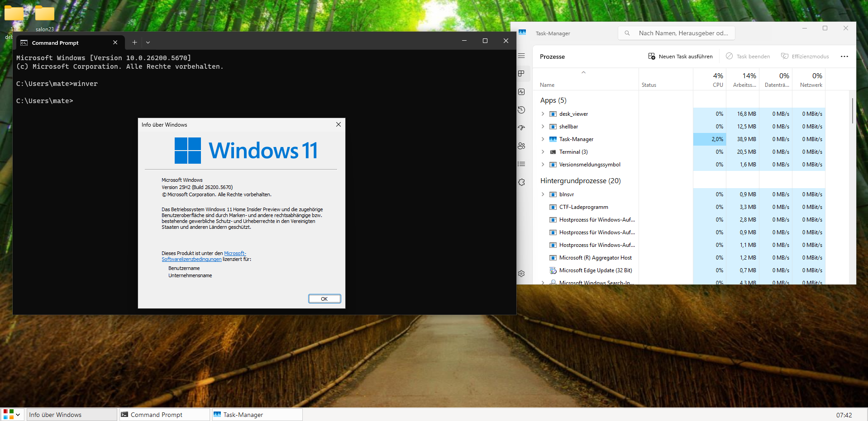868x421 pixels.
Task: Click the Microsoft Edge Update (32 Bit) icon
Action: 553,270
